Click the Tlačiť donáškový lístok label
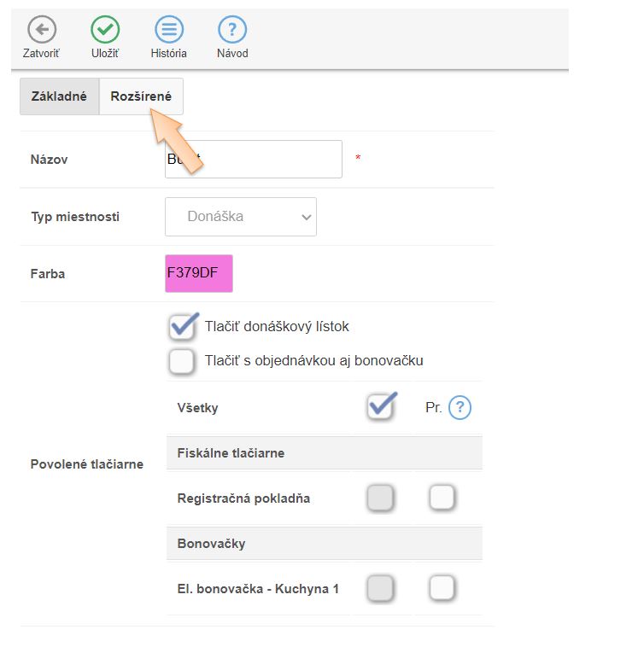The width and height of the screenshot is (644, 647). point(277,327)
